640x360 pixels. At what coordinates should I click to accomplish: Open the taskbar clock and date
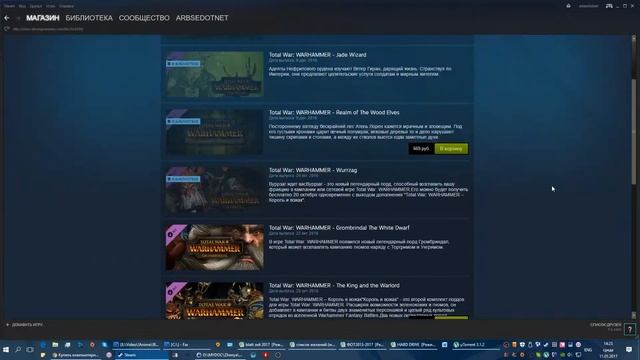608,350
